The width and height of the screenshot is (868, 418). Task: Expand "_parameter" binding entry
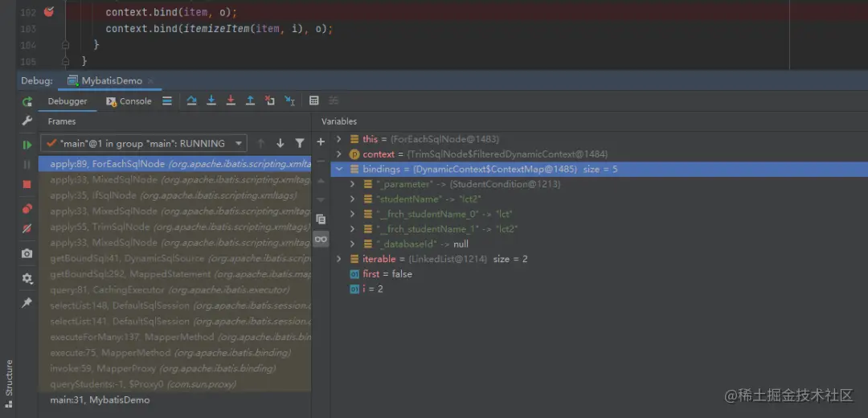(x=352, y=184)
